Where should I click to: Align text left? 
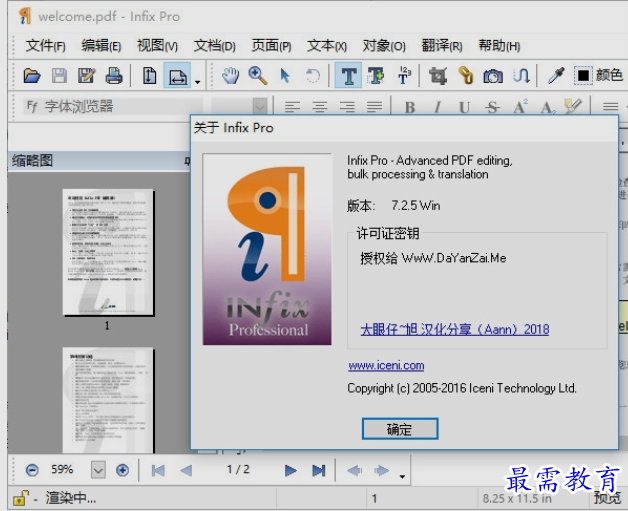tap(292, 107)
